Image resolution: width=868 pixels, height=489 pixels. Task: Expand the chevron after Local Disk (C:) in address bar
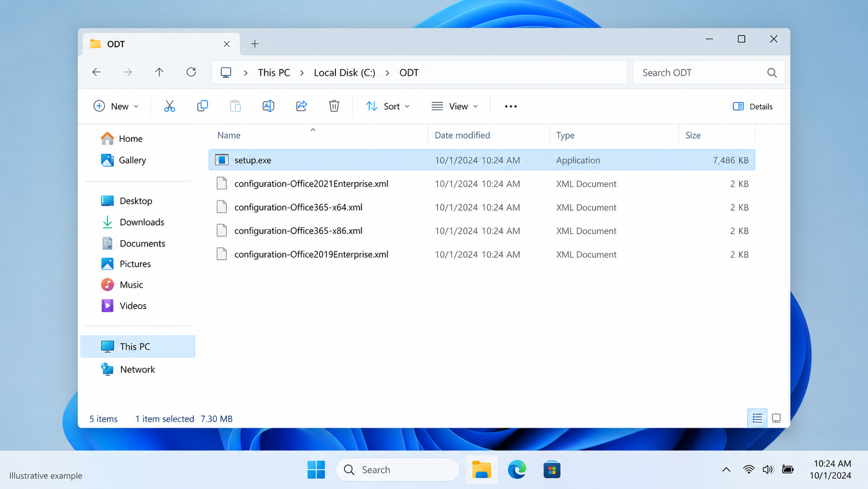[387, 73]
